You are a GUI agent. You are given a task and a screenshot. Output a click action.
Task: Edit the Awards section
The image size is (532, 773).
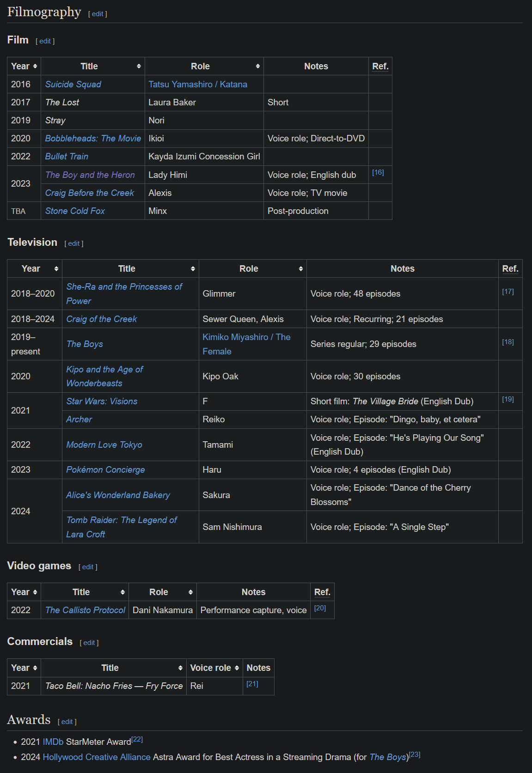67,722
